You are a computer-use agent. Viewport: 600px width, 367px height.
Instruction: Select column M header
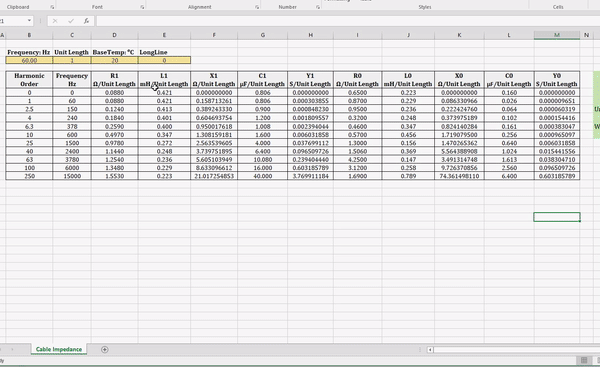pos(557,35)
